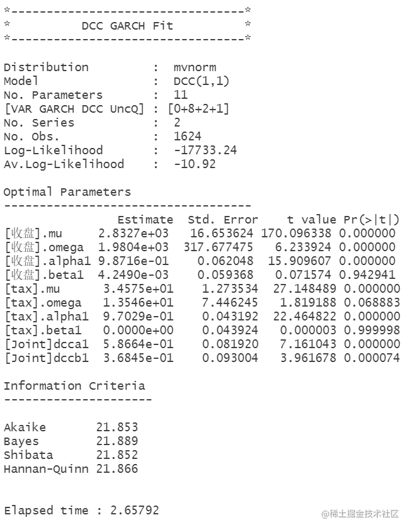Click the Estimate column header
The height and width of the screenshot is (532, 412).
pyautogui.click(x=146, y=220)
